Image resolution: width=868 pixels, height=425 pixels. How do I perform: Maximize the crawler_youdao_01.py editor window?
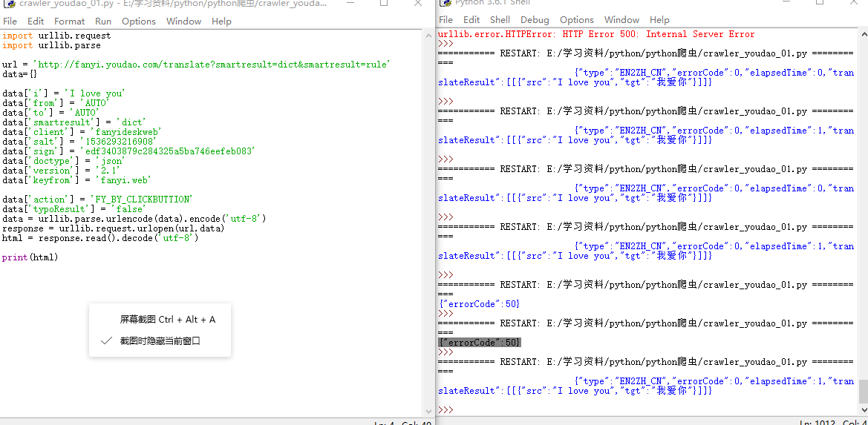click(384, 3)
